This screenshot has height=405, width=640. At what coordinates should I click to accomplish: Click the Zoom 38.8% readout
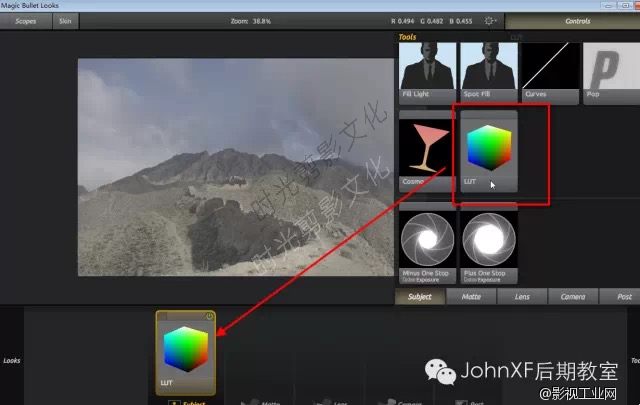tap(251, 21)
